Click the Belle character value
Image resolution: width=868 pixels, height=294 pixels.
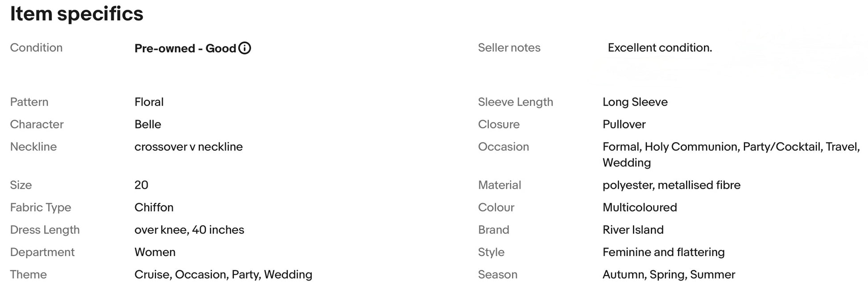pyautogui.click(x=148, y=124)
